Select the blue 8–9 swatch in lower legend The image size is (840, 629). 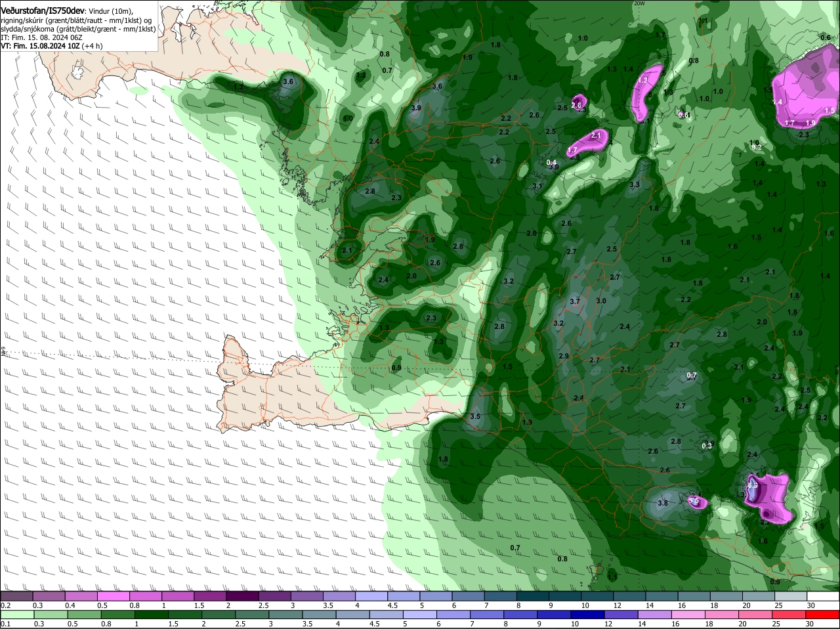pos(520,615)
